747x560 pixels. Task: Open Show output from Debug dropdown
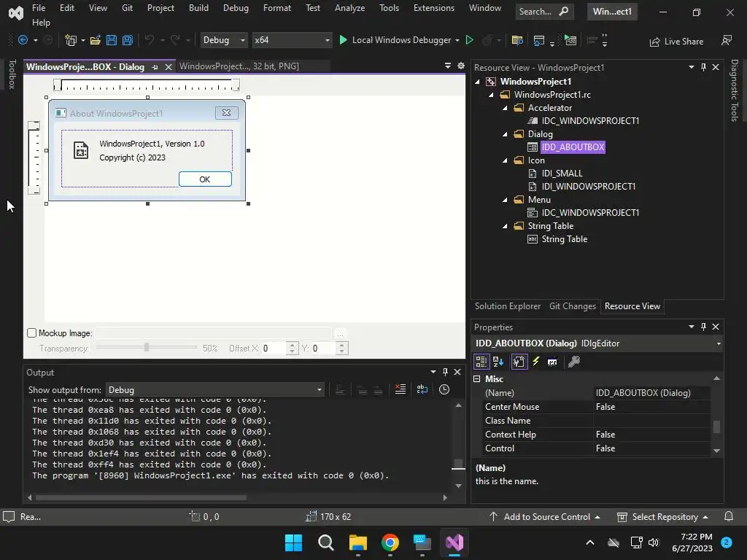click(215, 390)
